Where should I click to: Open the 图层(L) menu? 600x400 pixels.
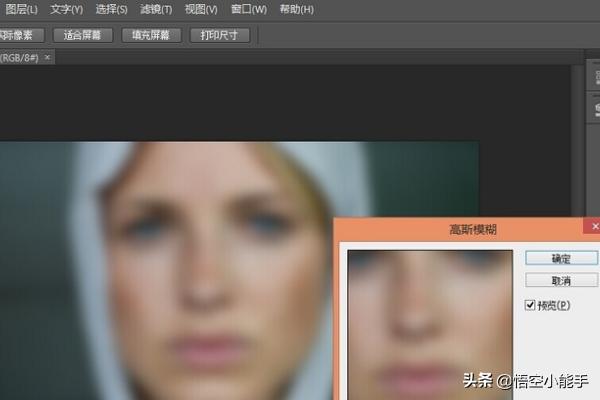point(19,10)
